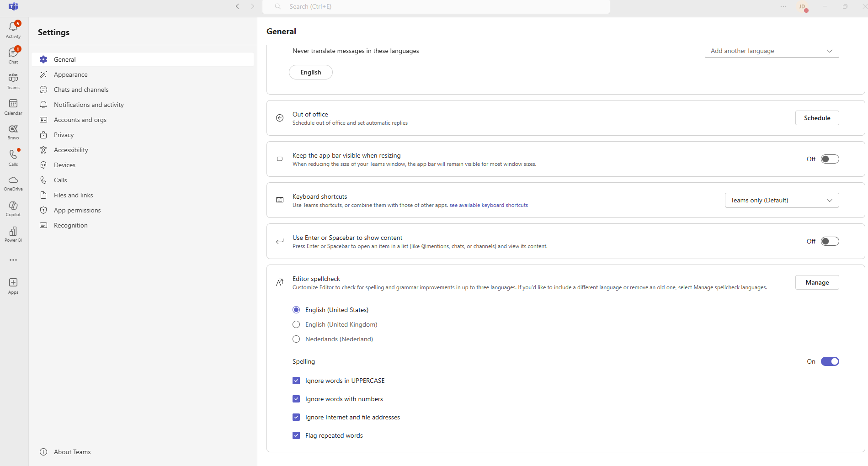This screenshot has height=466, width=868.
Task: Uncheck Ignore words with numbers
Action: 296,399
